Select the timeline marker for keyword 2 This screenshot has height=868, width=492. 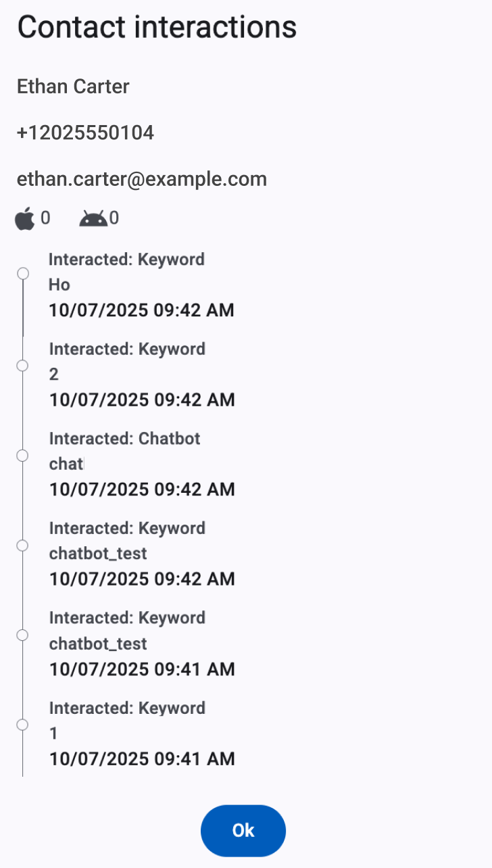point(22,365)
